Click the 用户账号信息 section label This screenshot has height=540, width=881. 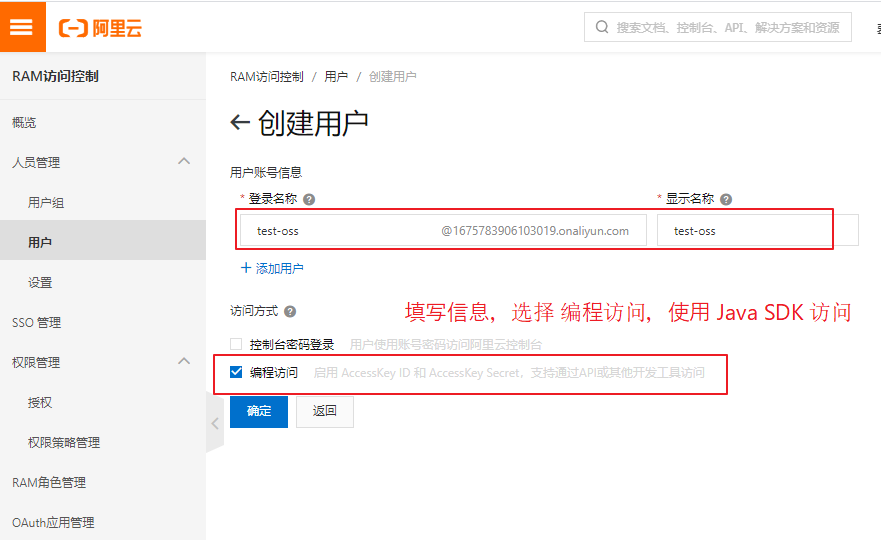pos(266,173)
